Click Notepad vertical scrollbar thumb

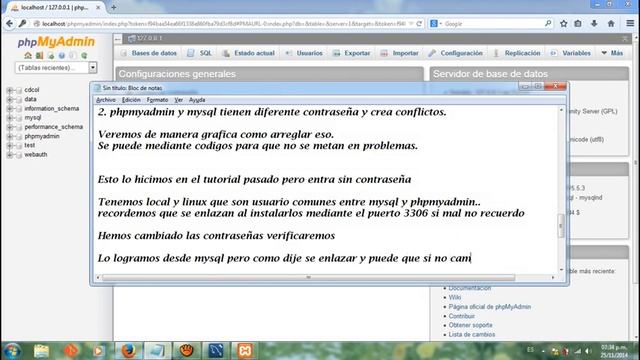point(561,225)
